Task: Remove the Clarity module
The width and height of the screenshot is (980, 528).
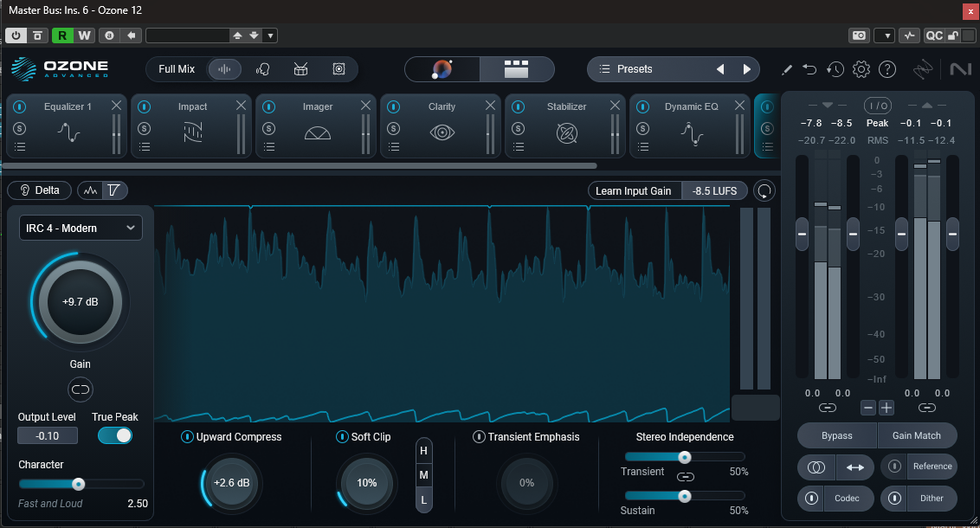Action: pyautogui.click(x=490, y=106)
